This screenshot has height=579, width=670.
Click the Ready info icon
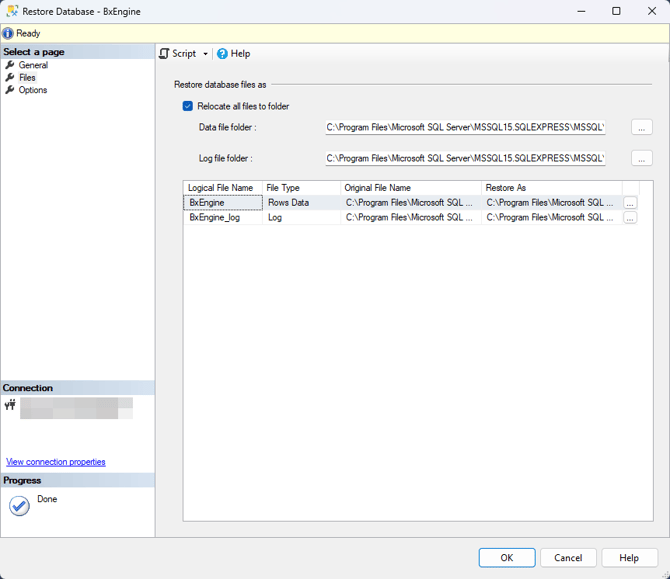[8, 33]
